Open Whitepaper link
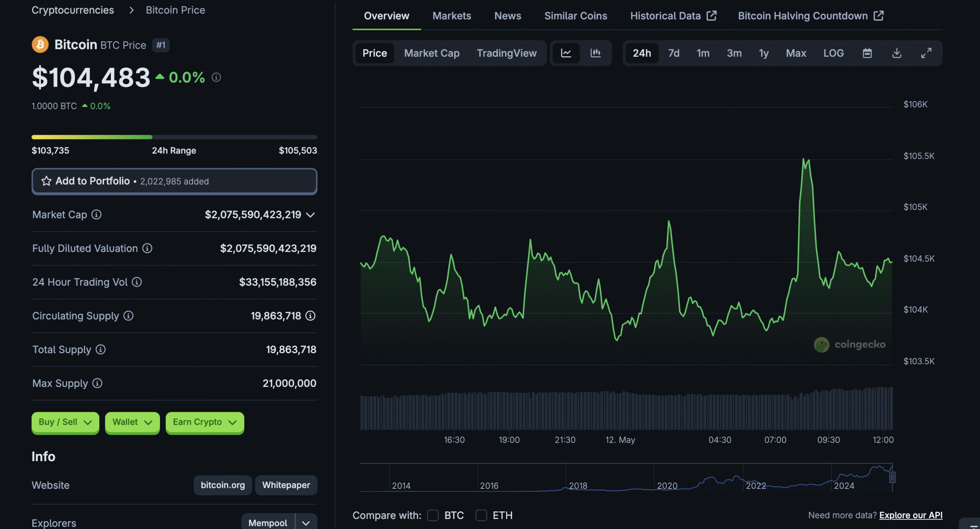Viewport: 980px width, 529px height. 286,485
